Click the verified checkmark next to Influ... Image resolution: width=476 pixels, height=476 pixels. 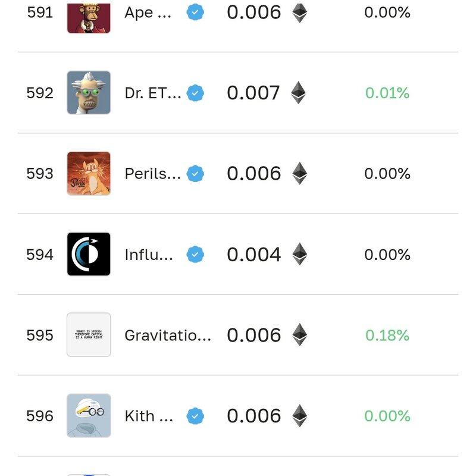[x=195, y=255]
